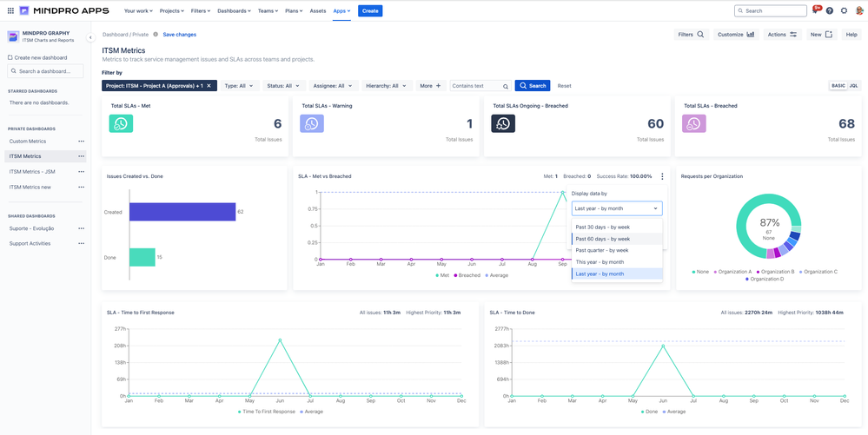868x435 pixels.
Task: Toggle the Done series in Time to Done legend
Action: (x=647, y=412)
